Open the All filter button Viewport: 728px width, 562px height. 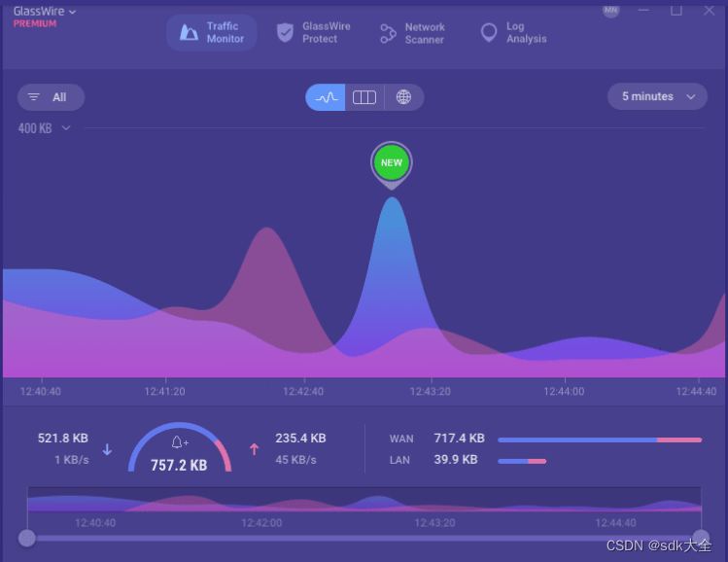click(x=52, y=97)
